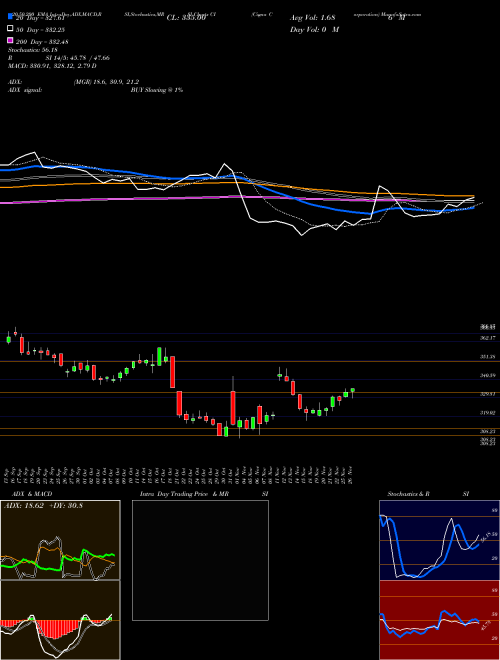The image size is (500, 660).
Task: Open the blue Stochastics chart panel
Action: pos(439,540)
